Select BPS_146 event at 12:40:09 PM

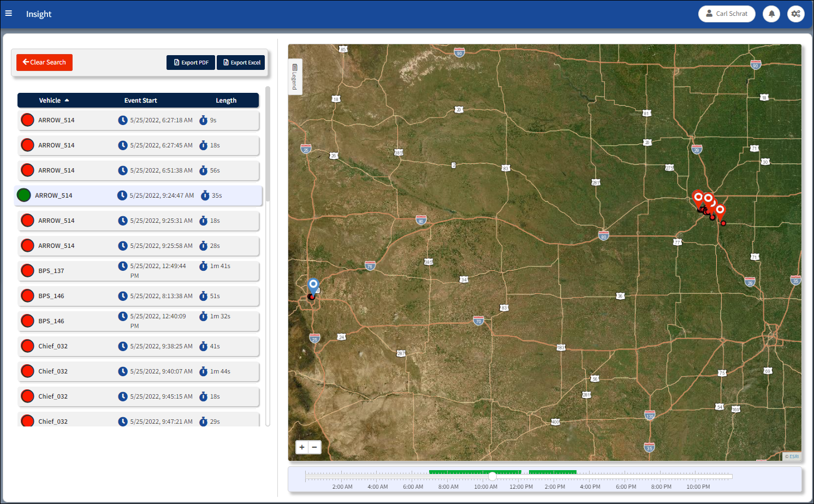(x=138, y=321)
